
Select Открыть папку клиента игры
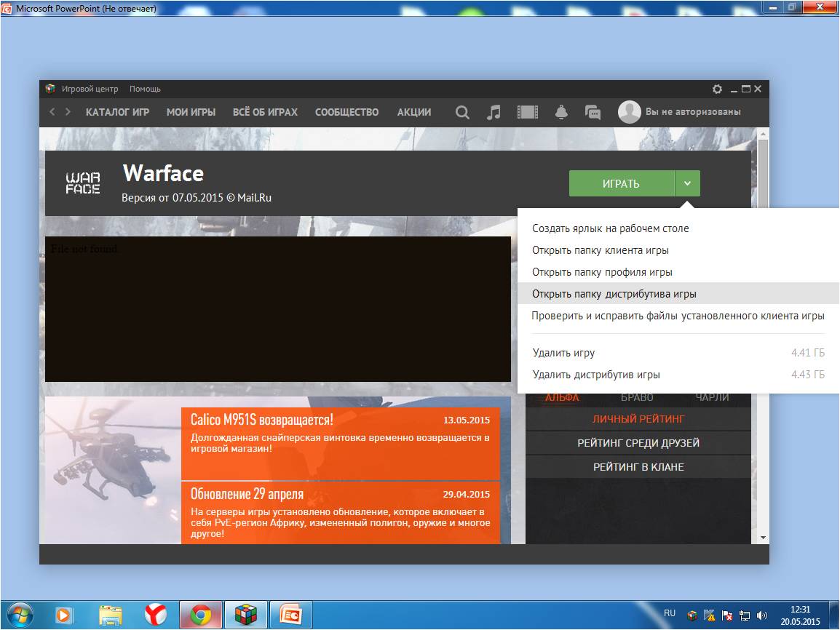point(678,250)
